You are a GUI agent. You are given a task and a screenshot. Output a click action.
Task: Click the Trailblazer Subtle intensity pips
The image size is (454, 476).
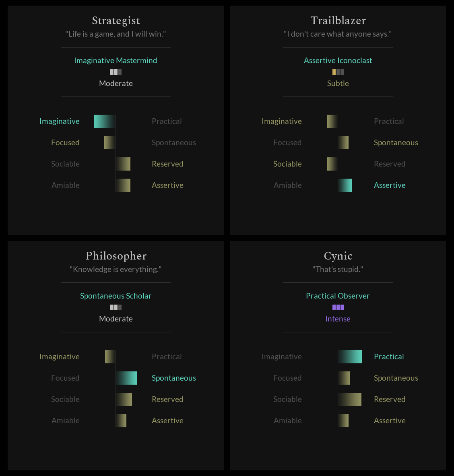338,72
